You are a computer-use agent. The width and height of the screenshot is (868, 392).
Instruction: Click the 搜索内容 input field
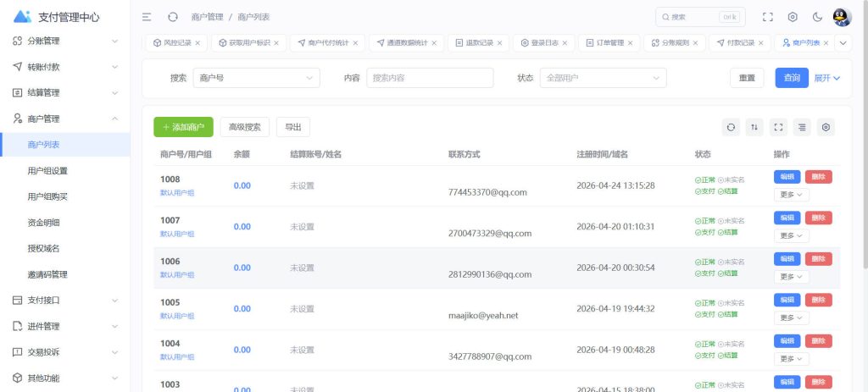coord(430,78)
